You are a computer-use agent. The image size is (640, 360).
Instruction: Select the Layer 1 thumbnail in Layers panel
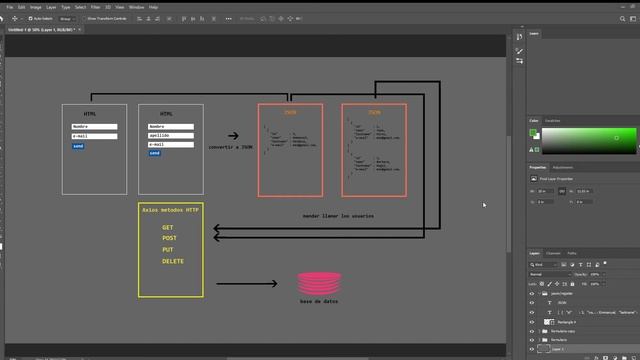tap(543, 349)
